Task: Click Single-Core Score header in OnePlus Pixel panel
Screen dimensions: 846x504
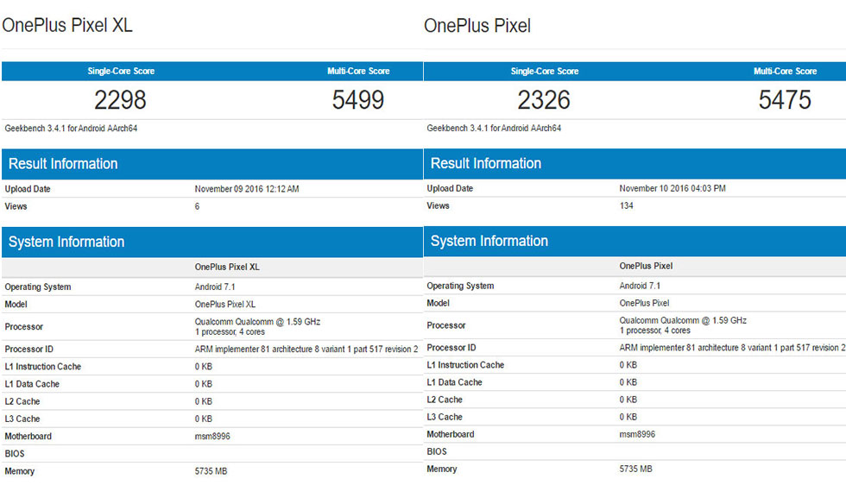Action: [545, 71]
